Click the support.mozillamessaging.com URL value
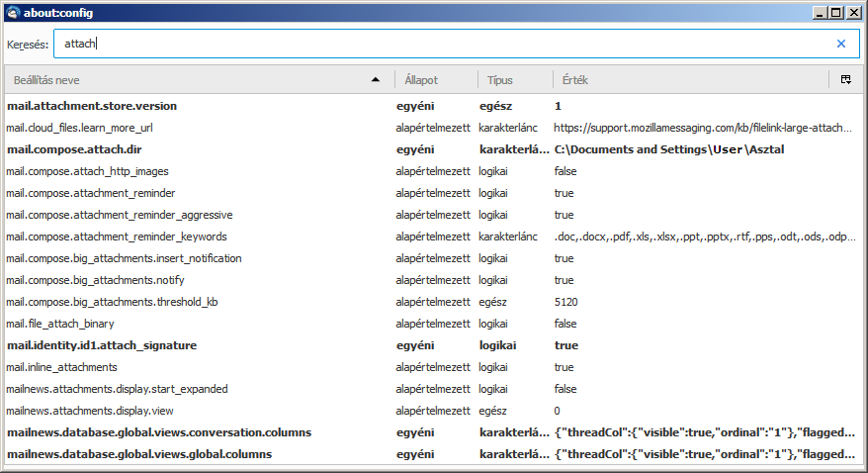Viewport: 868px width, 473px height. (x=703, y=128)
